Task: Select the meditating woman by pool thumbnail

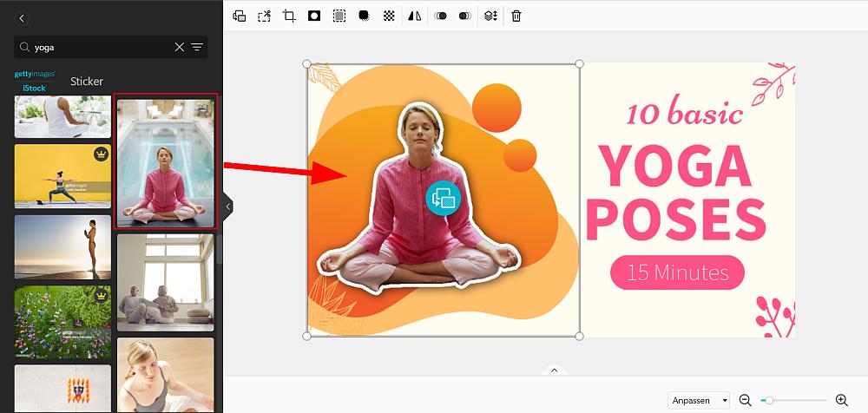Action: click(166, 161)
